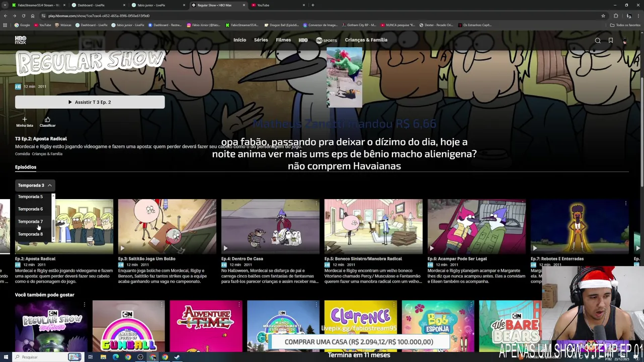644x362 pixels.
Task: Click Ep.5: Boneco Sinistro/Manobra Radical title
Action: [x=363, y=258]
